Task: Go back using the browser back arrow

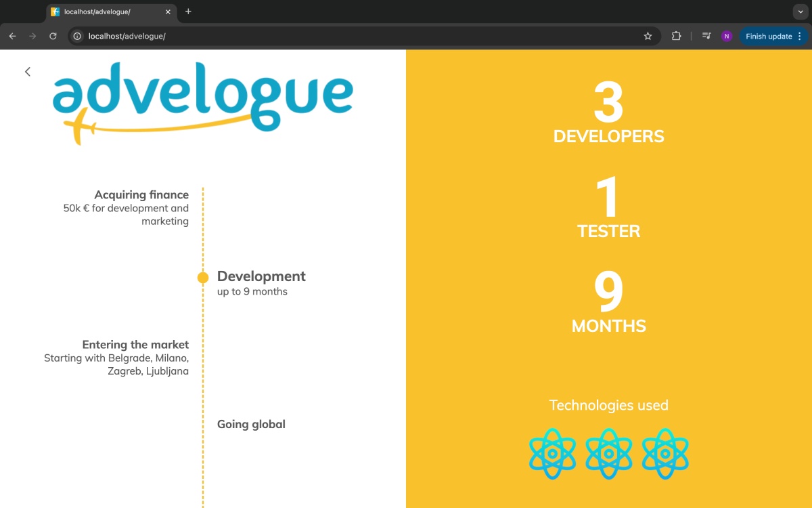Action: 12,36
